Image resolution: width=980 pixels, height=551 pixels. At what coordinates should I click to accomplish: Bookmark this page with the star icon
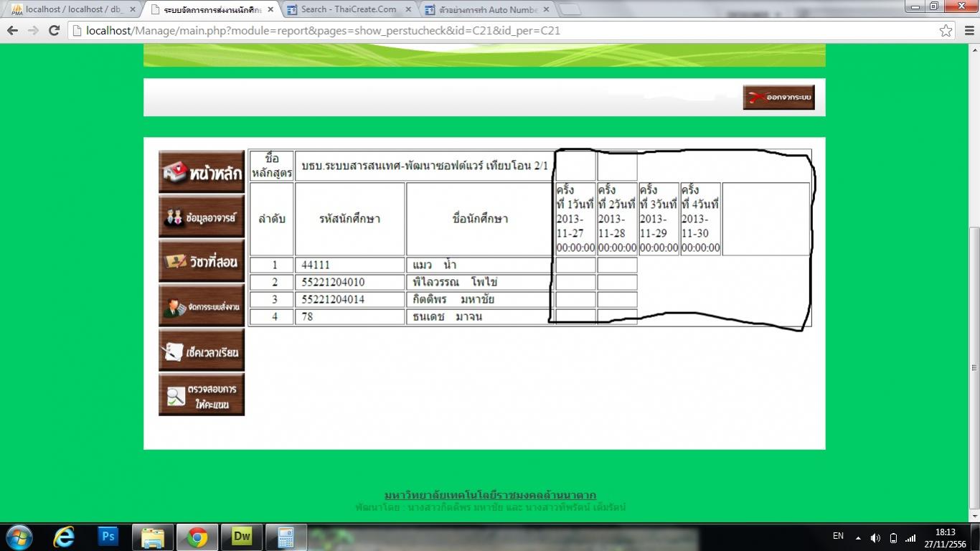click(x=946, y=30)
